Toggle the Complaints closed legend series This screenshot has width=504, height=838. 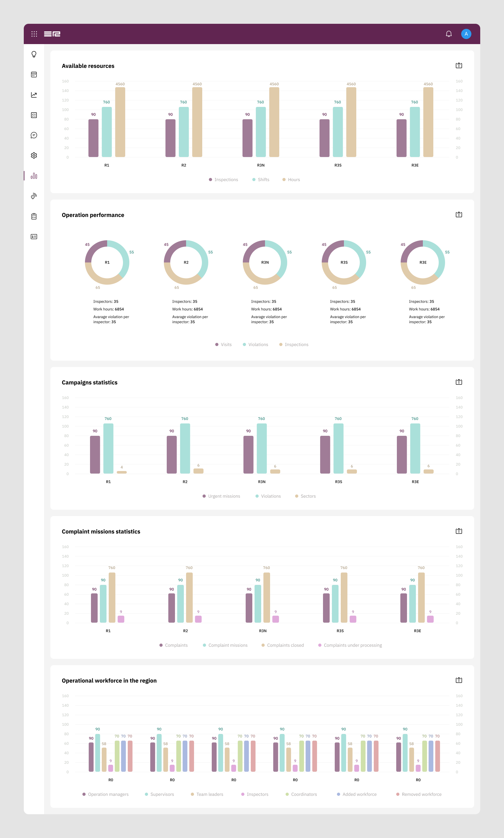coord(282,645)
